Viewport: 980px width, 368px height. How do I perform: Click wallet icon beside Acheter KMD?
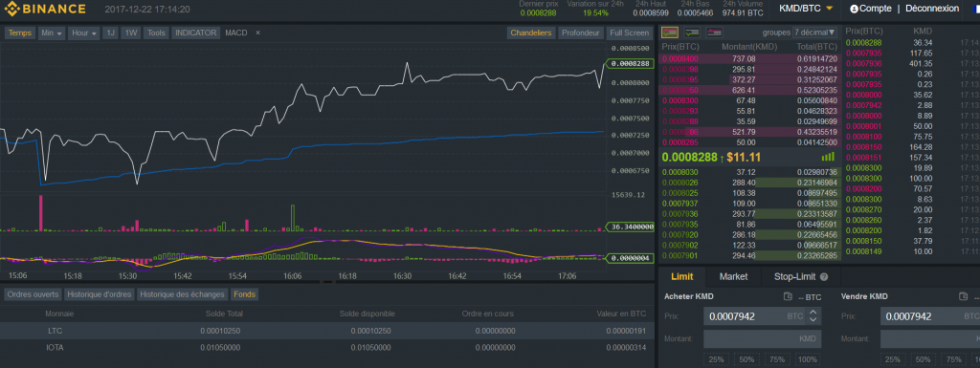[788, 297]
